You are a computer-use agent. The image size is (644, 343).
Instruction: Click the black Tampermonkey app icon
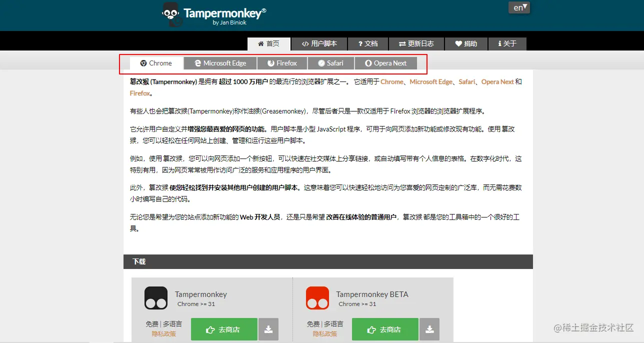[156, 298]
